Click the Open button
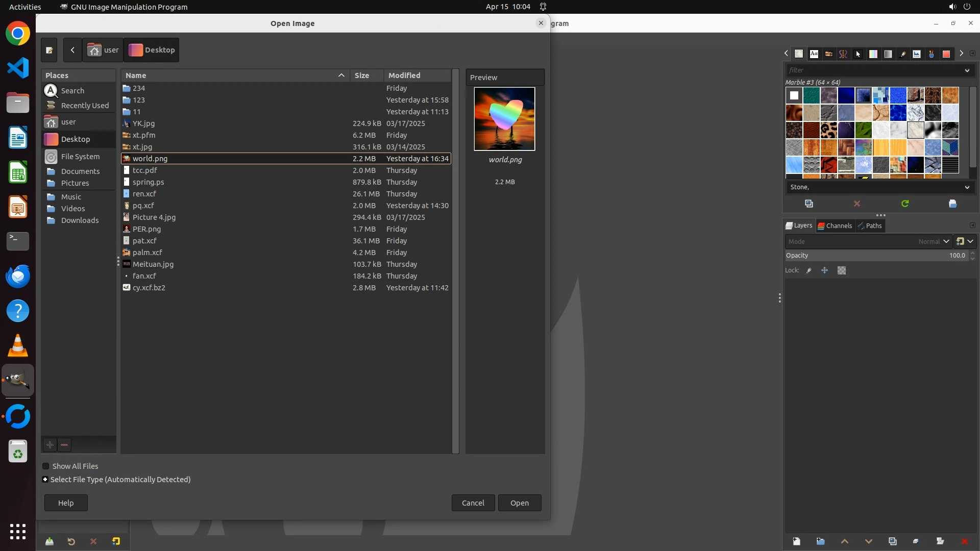980x551 pixels. (x=520, y=503)
